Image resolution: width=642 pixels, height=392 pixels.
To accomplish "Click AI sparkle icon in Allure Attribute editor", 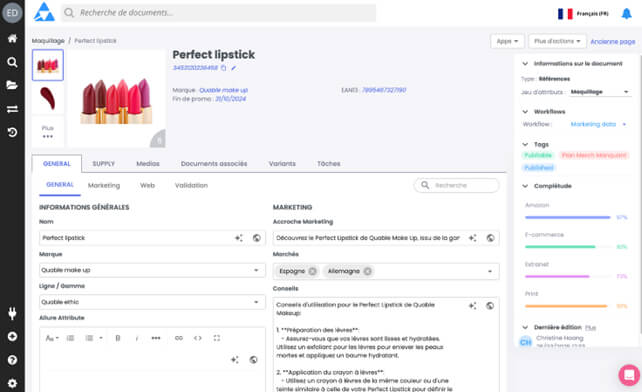I will 235,360.
